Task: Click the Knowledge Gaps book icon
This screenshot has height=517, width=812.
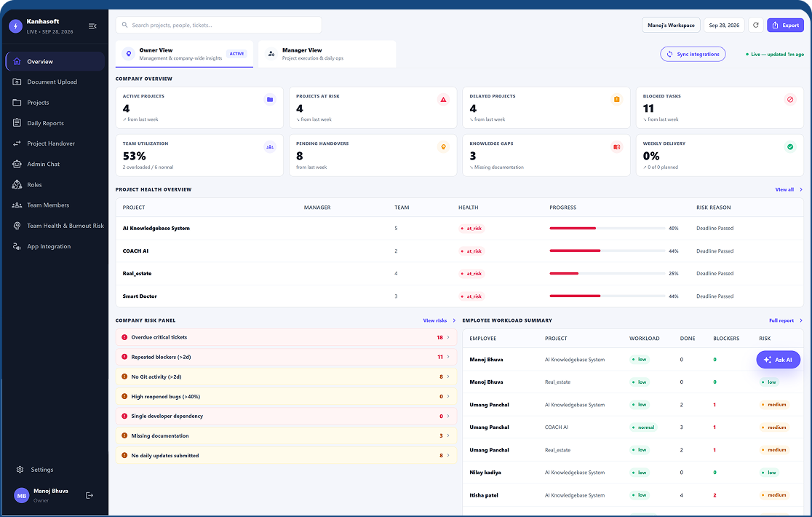Action: pyautogui.click(x=617, y=147)
